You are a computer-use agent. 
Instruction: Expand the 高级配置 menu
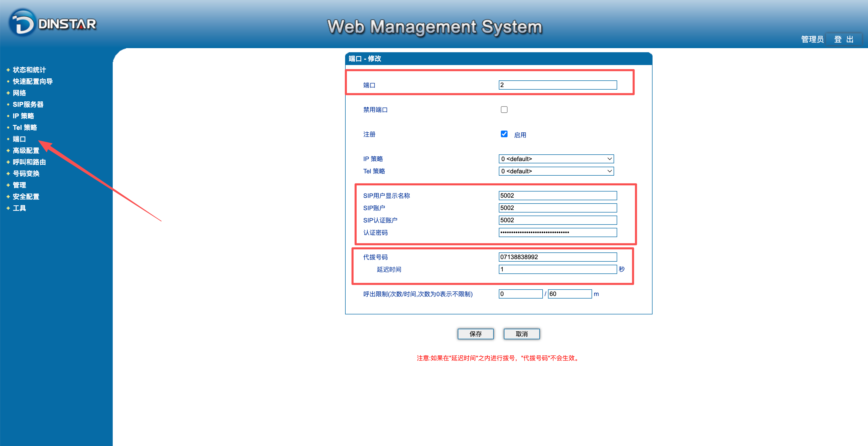(26, 150)
